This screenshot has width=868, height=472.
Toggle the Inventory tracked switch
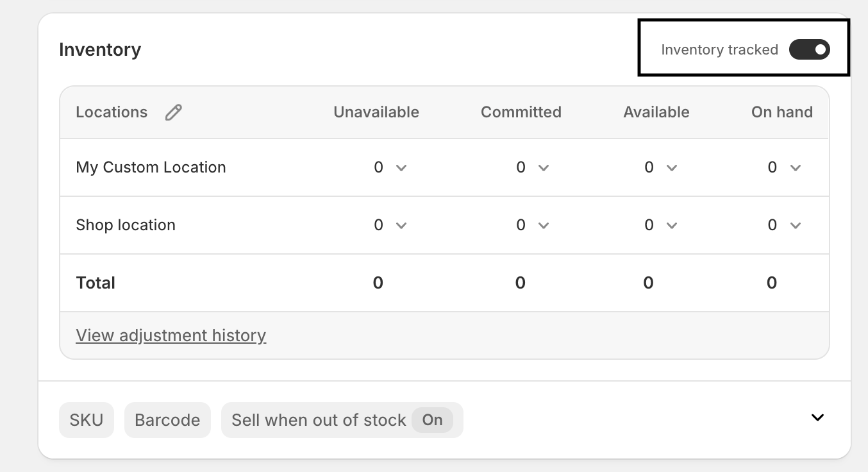point(809,49)
